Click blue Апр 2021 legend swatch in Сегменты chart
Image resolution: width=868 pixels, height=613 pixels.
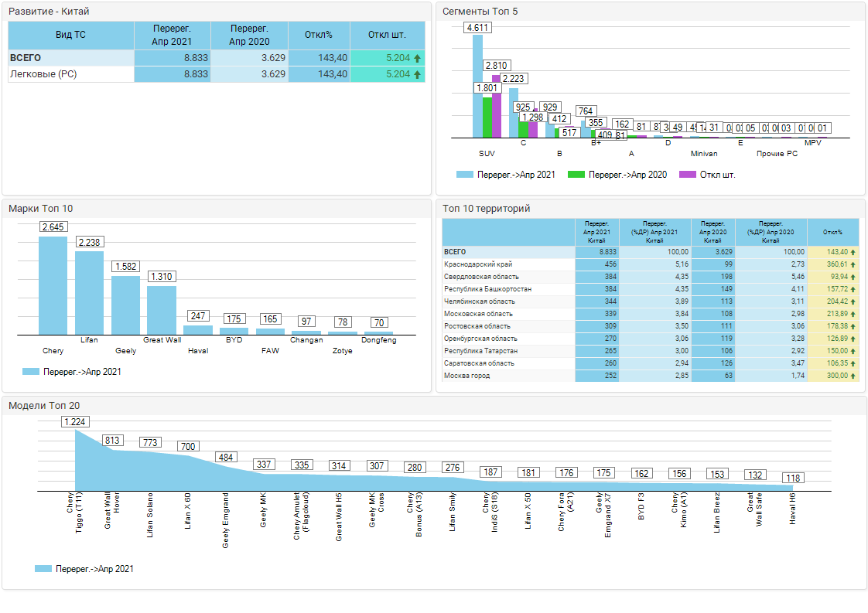[x=464, y=175]
